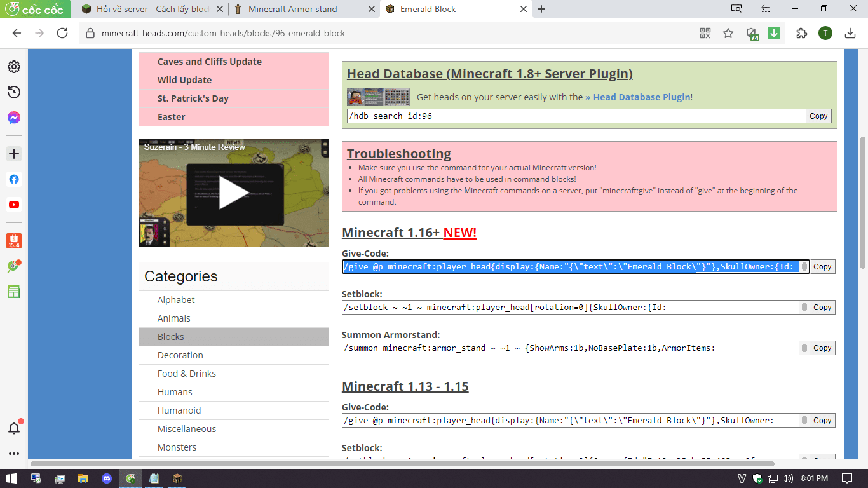The image size is (868, 488).
Task: Select the Blocks category
Action: click(x=234, y=337)
